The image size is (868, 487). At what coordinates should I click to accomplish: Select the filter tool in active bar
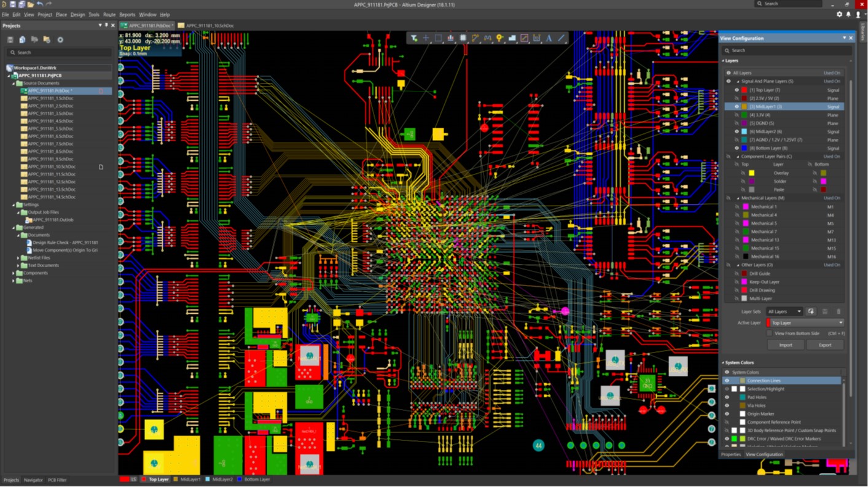414,38
